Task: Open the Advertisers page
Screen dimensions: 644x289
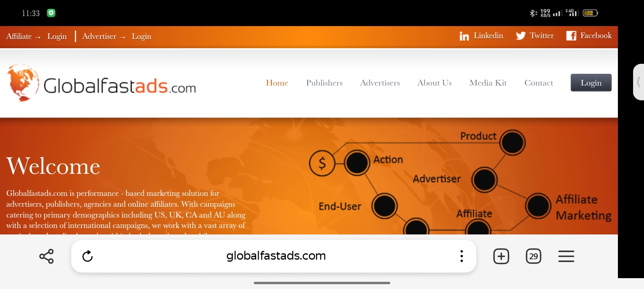Action: tap(380, 83)
